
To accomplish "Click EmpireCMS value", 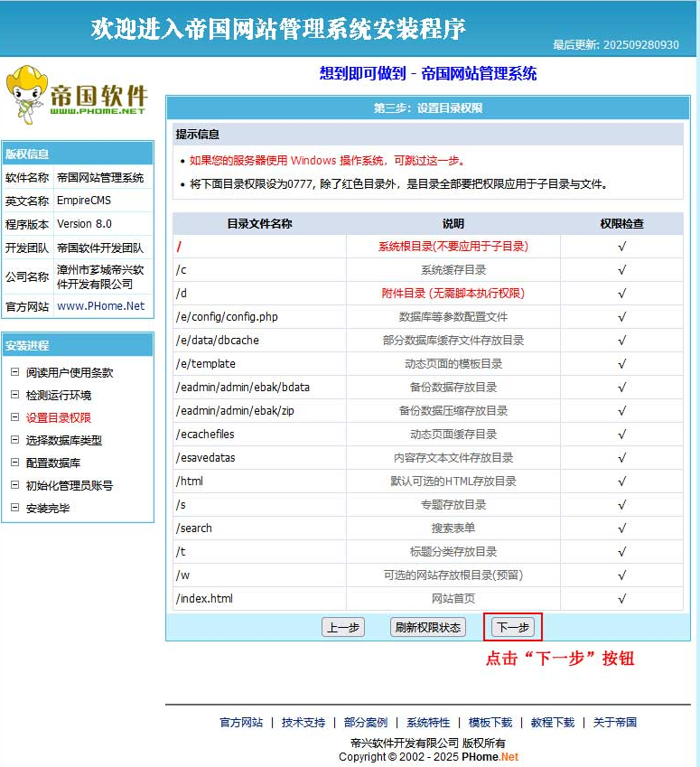I will pos(84,201).
